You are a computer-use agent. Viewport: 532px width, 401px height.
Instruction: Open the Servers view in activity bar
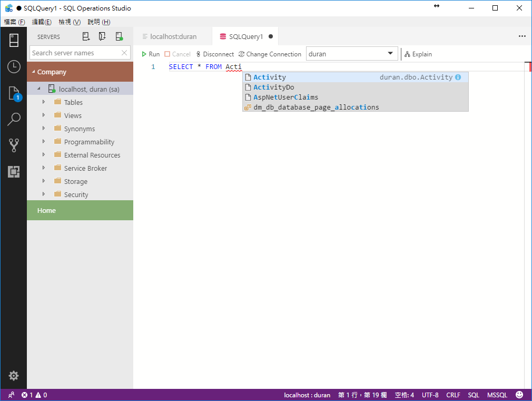click(x=14, y=40)
